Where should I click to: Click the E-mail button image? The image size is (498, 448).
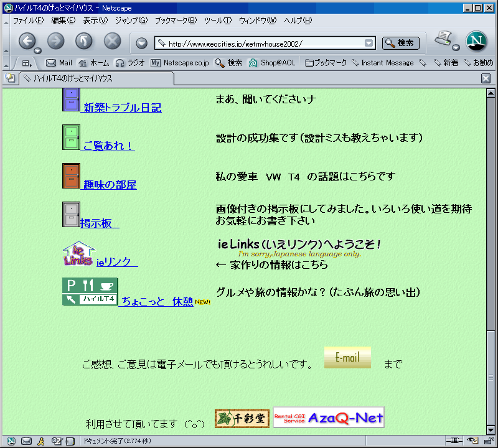click(347, 358)
